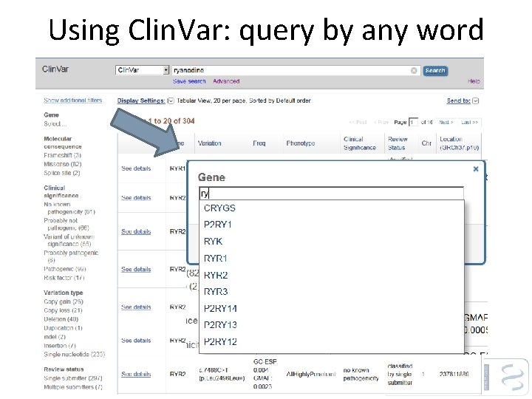Filter by Indel (2)
The image size is (532, 399).
(55, 337)
